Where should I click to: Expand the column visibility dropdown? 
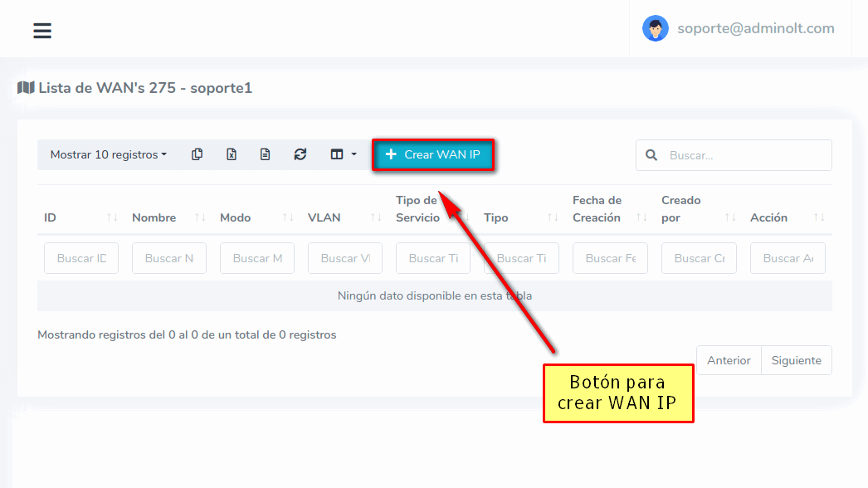[343, 154]
